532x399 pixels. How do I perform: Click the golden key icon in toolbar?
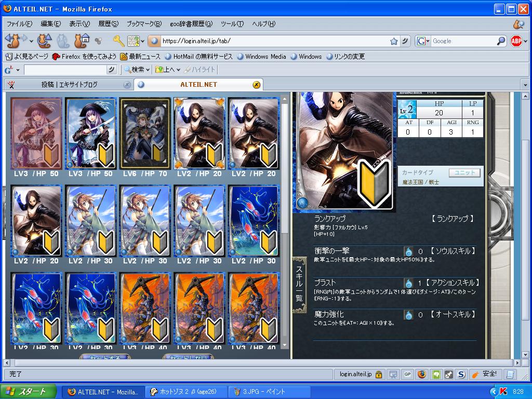[x=118, y=41]
